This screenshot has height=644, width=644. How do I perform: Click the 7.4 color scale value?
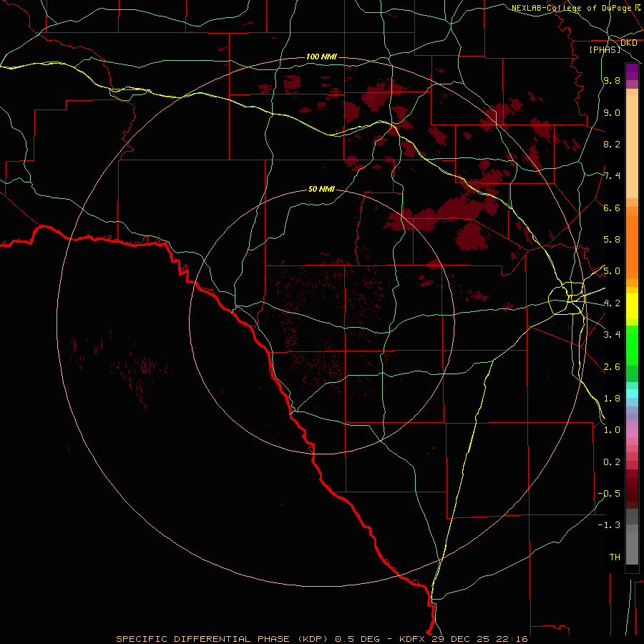coord(612,176)
